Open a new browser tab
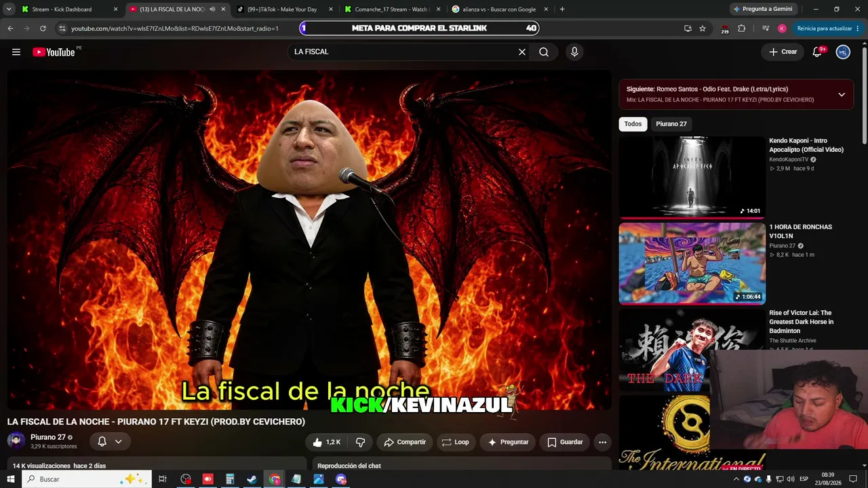This screenshot has height=488, width=868. click(562, 9)
